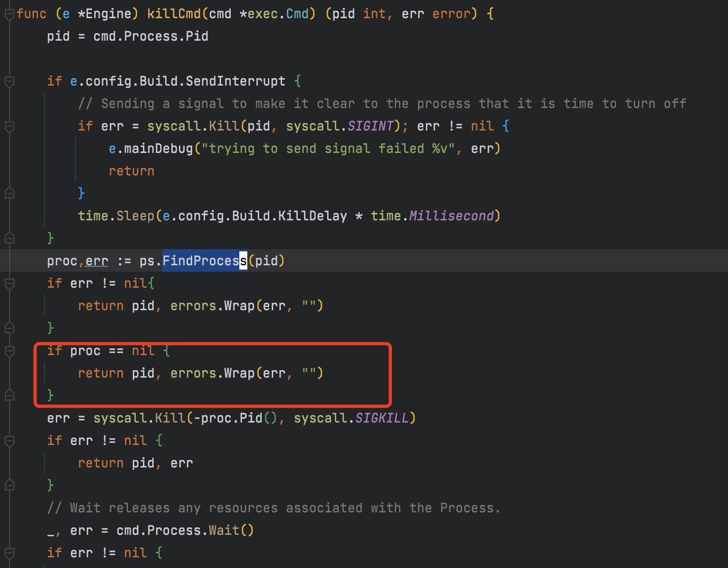Place cursor on the *exec.Cmd parameter type

coord(274,14)
